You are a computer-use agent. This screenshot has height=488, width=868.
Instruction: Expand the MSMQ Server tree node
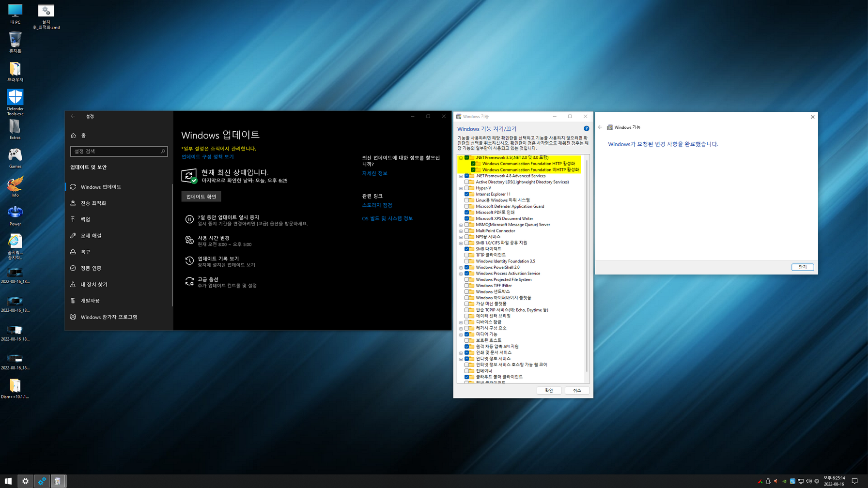click(x=461, y=225)
